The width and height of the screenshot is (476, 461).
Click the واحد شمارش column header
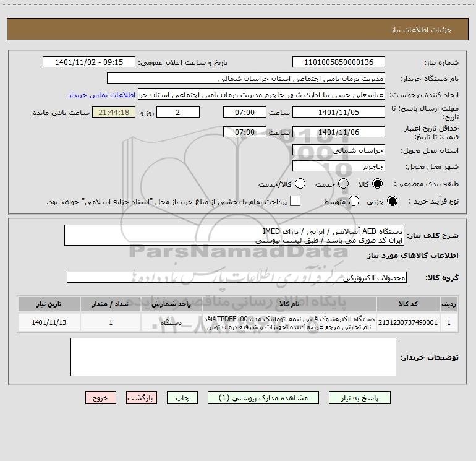[171, 304]
